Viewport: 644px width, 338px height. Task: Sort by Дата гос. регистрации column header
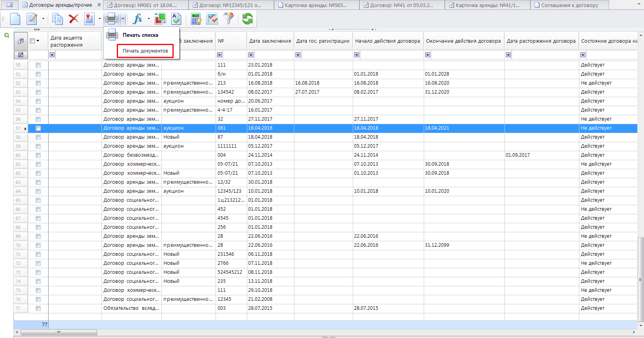(x=323, y=41)
